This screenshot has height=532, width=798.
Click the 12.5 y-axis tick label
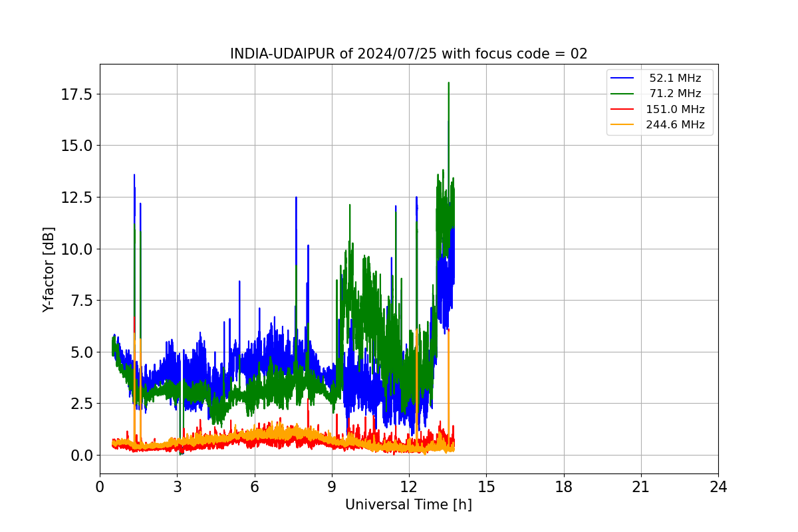tap(76, 197)
